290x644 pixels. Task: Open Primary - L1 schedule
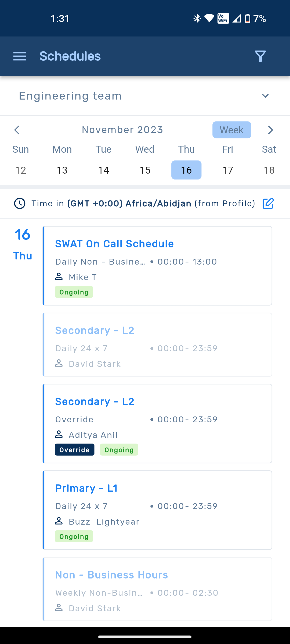click(x=86, y=488)
